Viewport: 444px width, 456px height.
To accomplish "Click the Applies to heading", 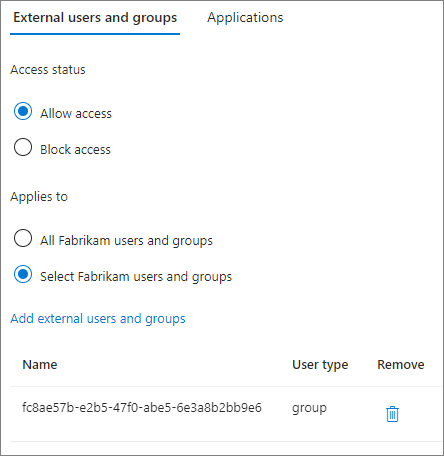I will coord(39,197).
